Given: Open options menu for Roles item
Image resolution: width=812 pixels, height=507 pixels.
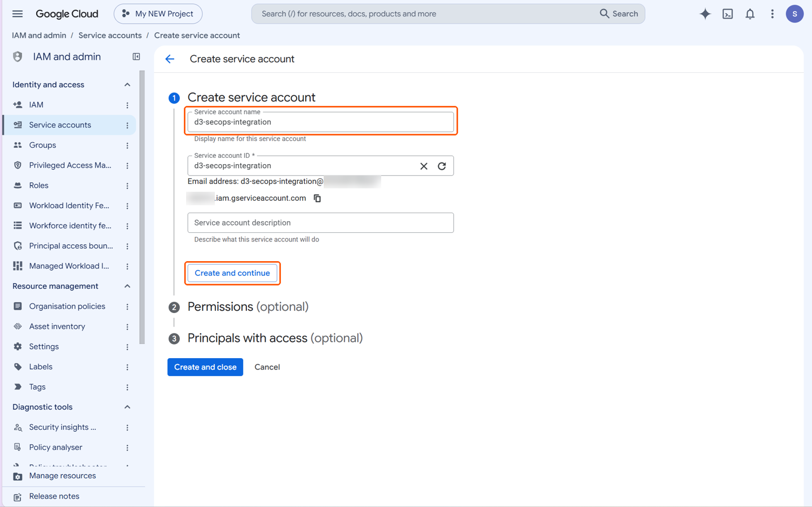Looking at the screenshot, I should pyautogui.click(x=127, y=186).
